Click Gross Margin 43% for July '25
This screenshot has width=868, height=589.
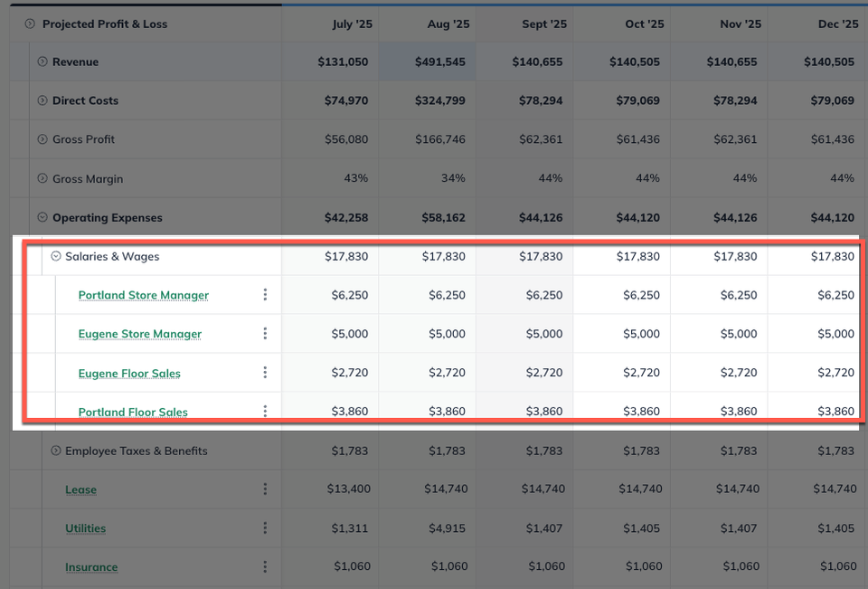coord(355,178)
